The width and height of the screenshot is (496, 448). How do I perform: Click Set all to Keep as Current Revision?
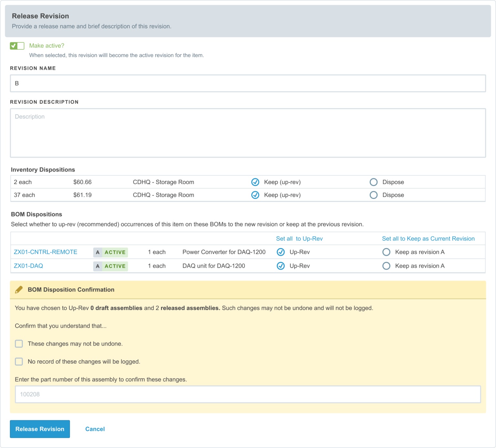point(428,239)
